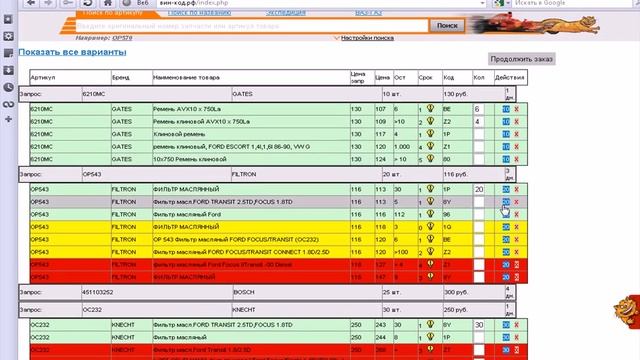Click the bulb icon in the Ремень AVX10 x 750La row
Viewport: 640px width, 360px height.
point(430,108)
